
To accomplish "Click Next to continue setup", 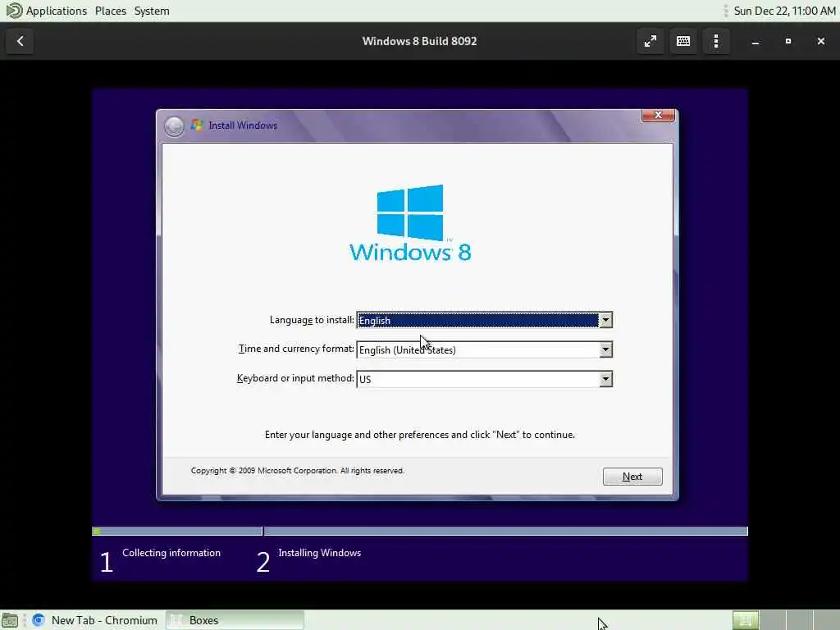I will click(x=632, y=477).
